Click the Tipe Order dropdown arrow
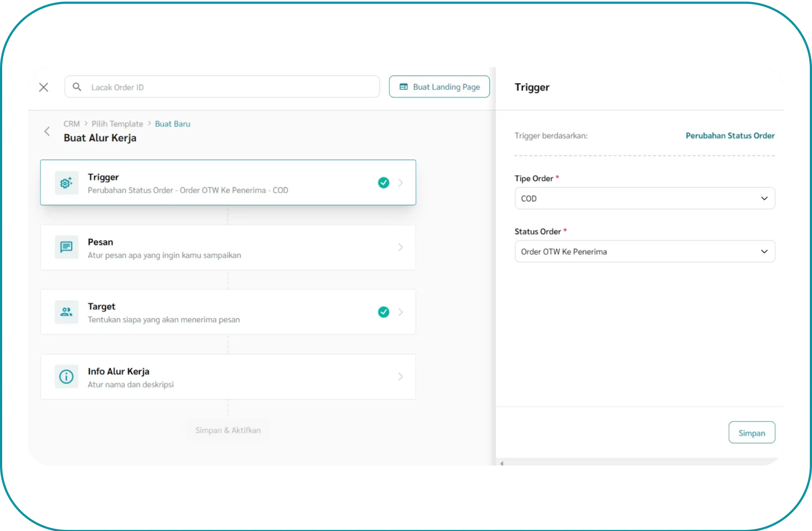812x531 pixels. click(x=764, y=199)
